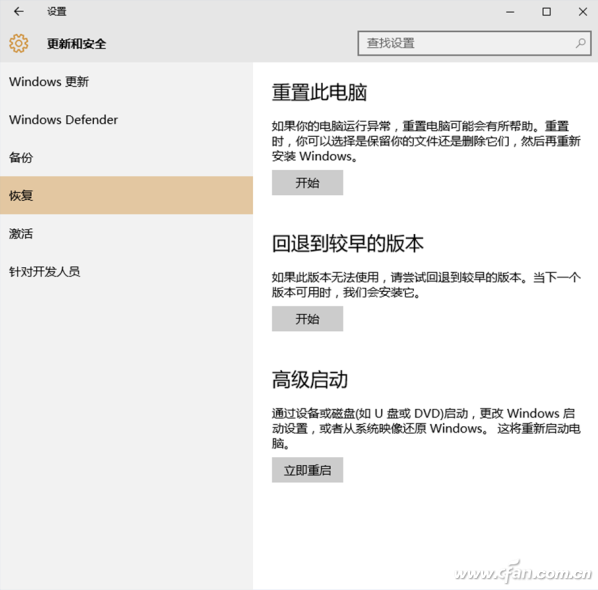Select 恢复 in the sidebar
Image resolution: width=598 pixels, height=590 pixels.
126,195
